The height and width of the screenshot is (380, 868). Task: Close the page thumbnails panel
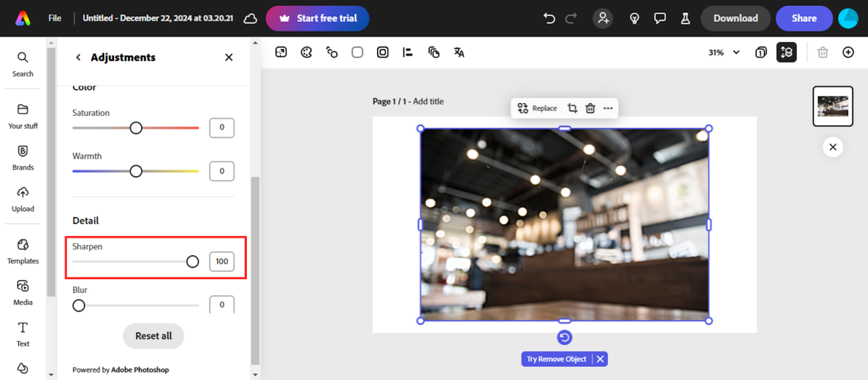tap(833, 147)
